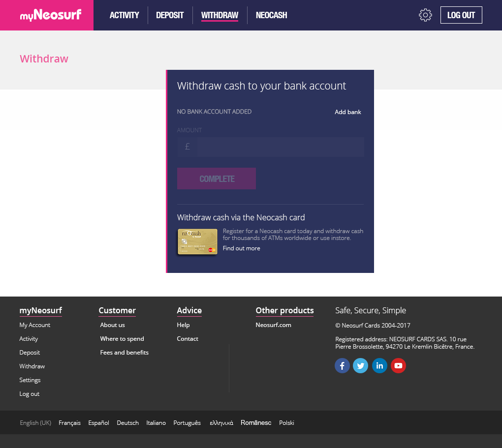Viewport: 502px width, 448px height.
Task: Open the Help footer link
Action: pos(183,325)
